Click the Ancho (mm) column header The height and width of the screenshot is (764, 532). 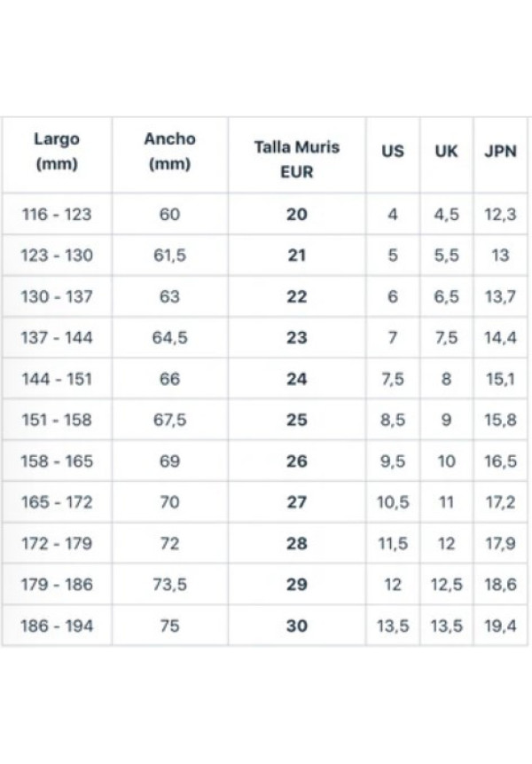169,152
